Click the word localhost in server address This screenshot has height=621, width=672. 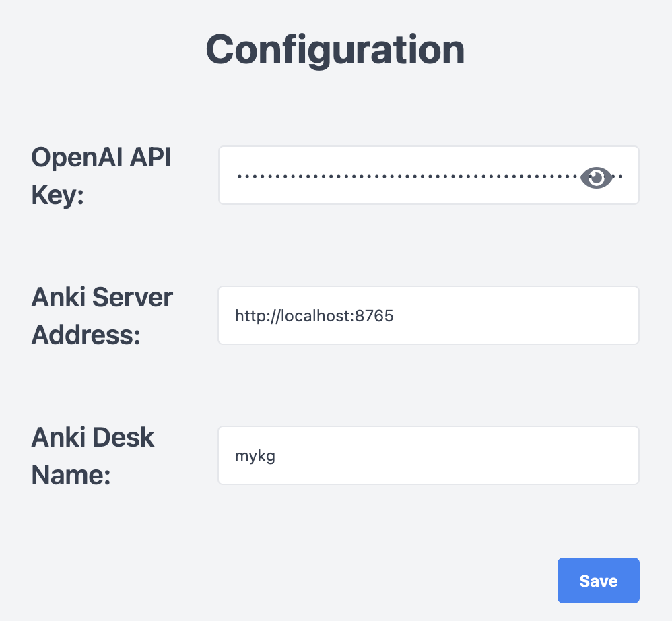316,315
